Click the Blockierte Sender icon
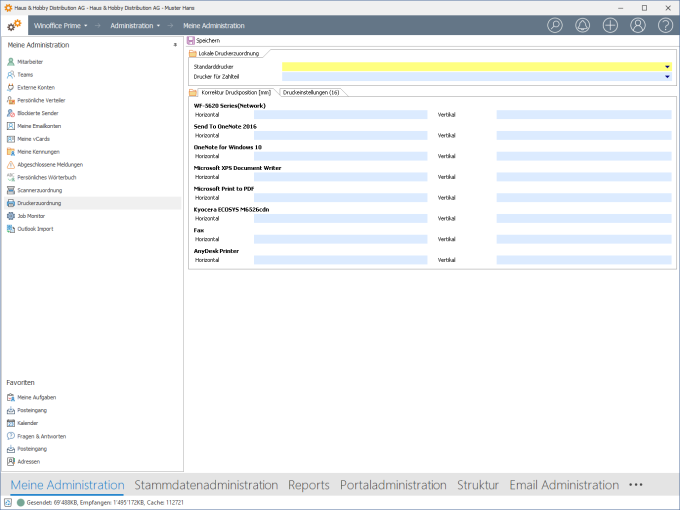Screen dimensions: 680x510 click(x=11, y=113)
